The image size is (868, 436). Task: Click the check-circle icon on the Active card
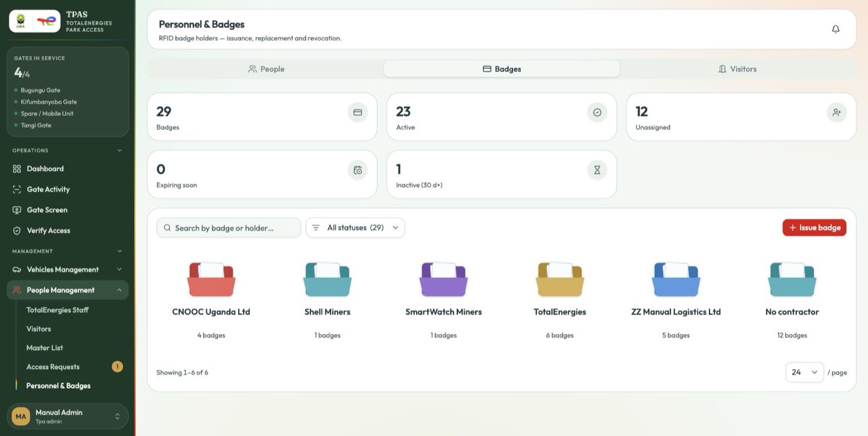[x=597, y=112]
